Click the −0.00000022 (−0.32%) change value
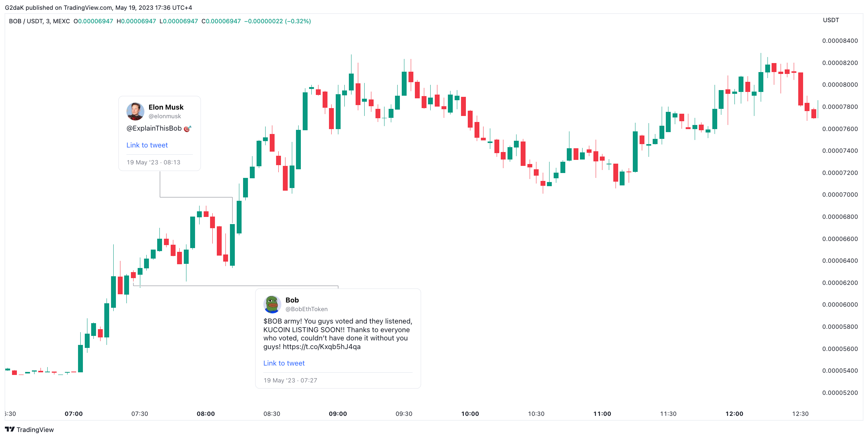 (x=278, y=21)
